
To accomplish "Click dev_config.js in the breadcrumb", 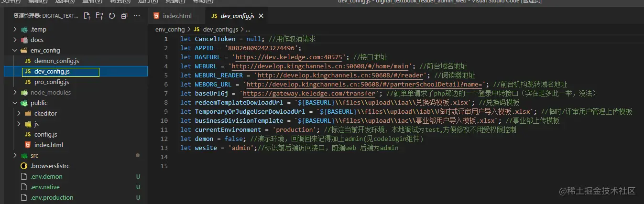I will click(x=220, y=29).
